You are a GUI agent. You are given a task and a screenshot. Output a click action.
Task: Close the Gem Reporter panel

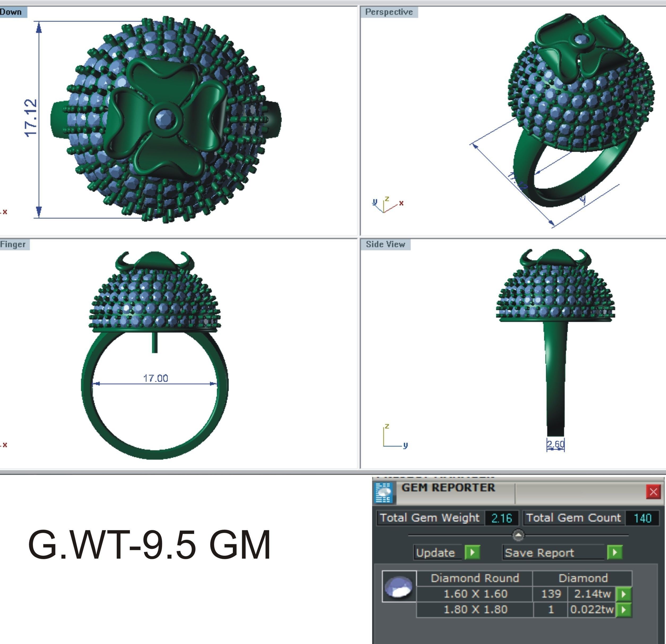653,492
